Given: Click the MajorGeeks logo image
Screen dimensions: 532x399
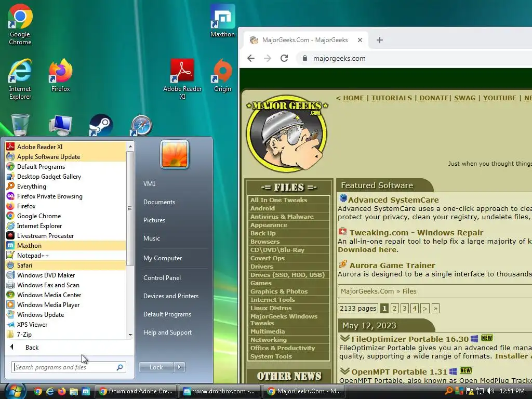Looking at the screenshot, I should 287,133.
